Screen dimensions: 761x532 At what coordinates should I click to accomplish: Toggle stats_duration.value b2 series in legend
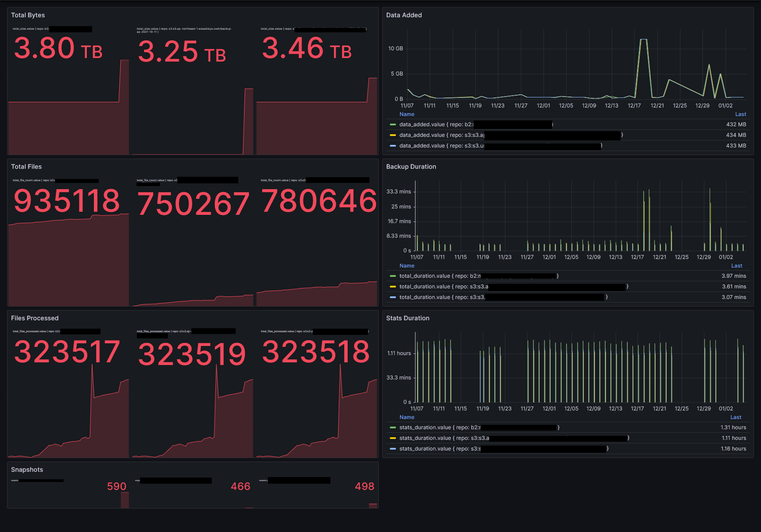[x=479, y=427]
